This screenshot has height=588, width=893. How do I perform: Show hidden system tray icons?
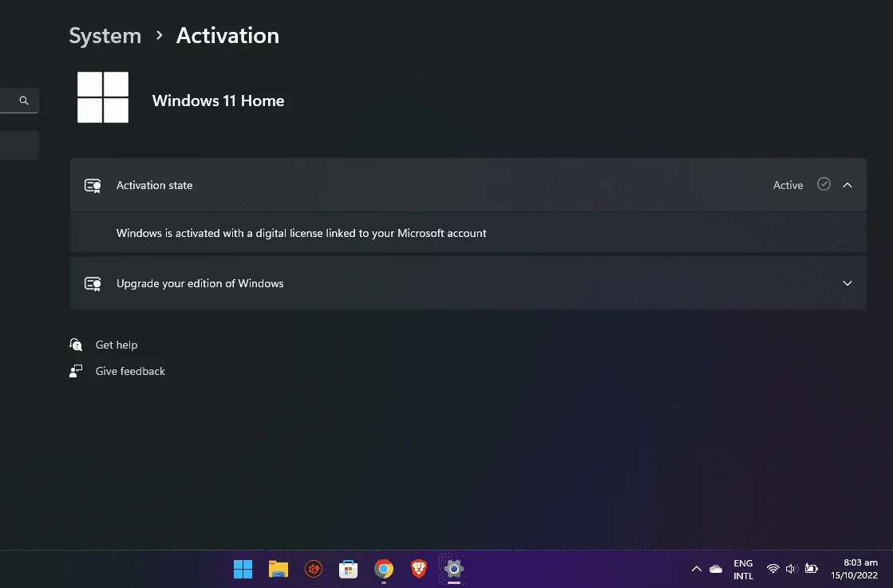[696, 569]
